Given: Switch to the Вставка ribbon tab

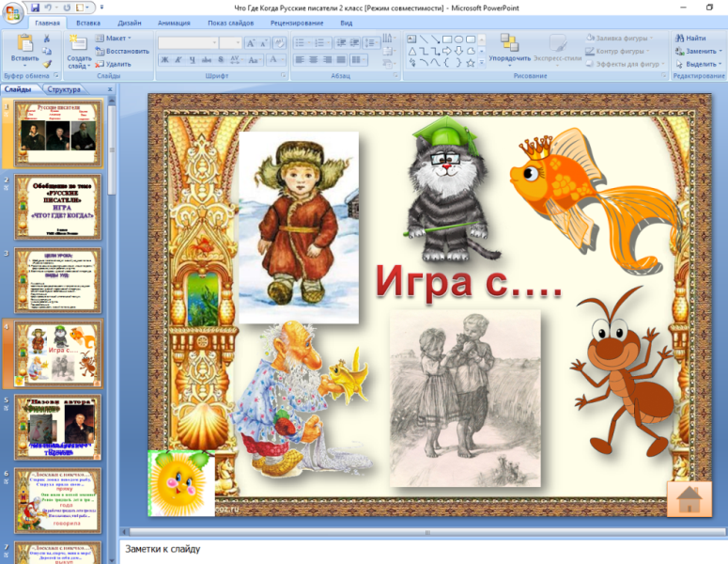Looking at the screenshot, I should click(x=88, y=23).
